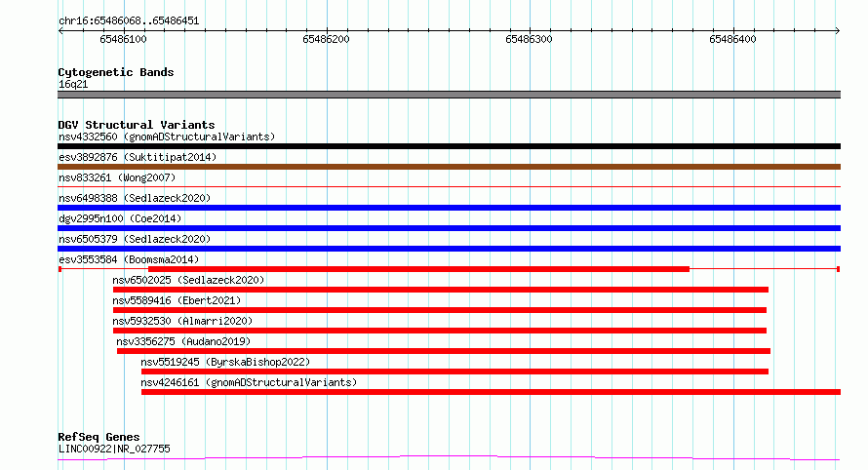Select the dgv2995n100 (Coe2014) label
This screenshot has height=470, width=868.
(x=120, y=218)
